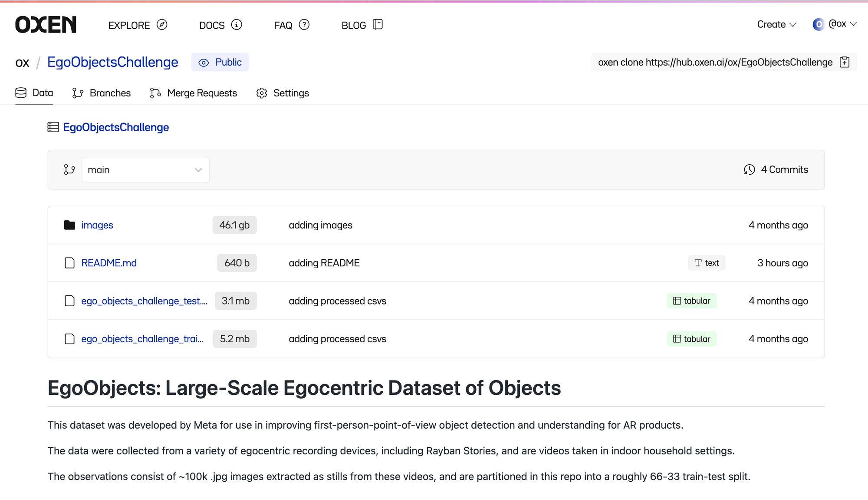
Task: Click the @ox user avatar
Action: (x=819, y=24)
